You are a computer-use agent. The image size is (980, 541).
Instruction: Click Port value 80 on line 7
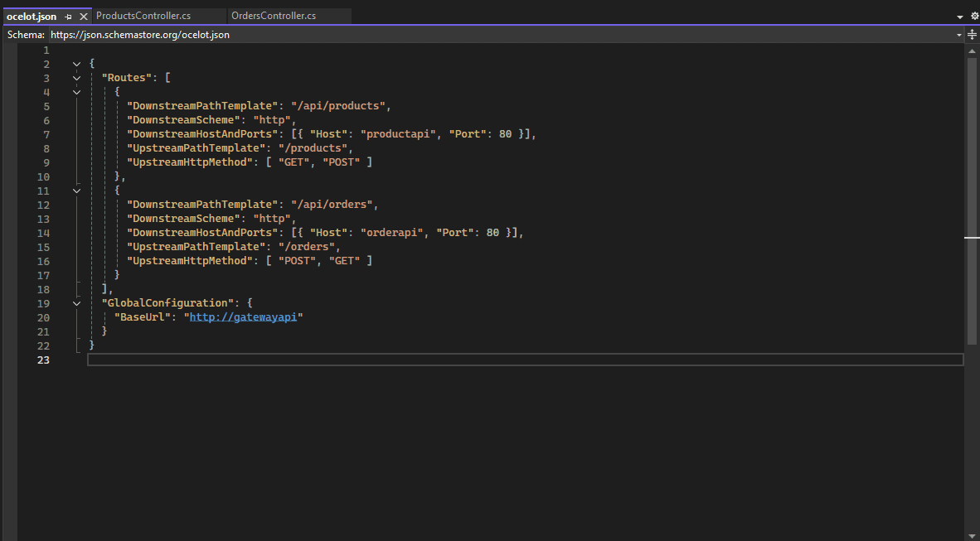click(x=505, y=134)
